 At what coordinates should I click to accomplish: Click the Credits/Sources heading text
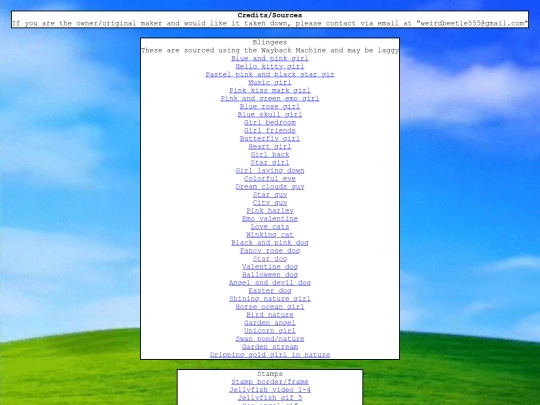point(270,15)
